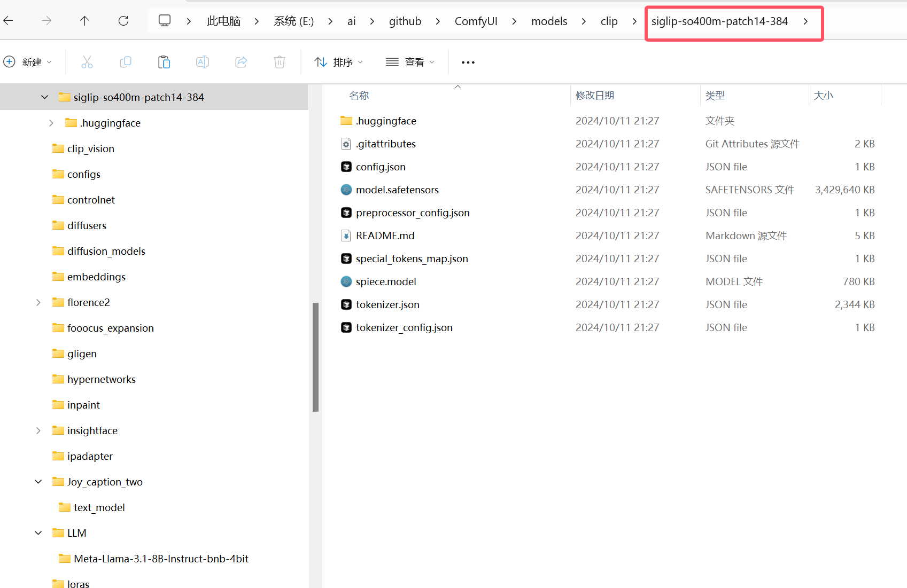Expand the florence2 folder in tree
Image resolution: width=907 pixels, height=588 pixels.
click(38, 302)
